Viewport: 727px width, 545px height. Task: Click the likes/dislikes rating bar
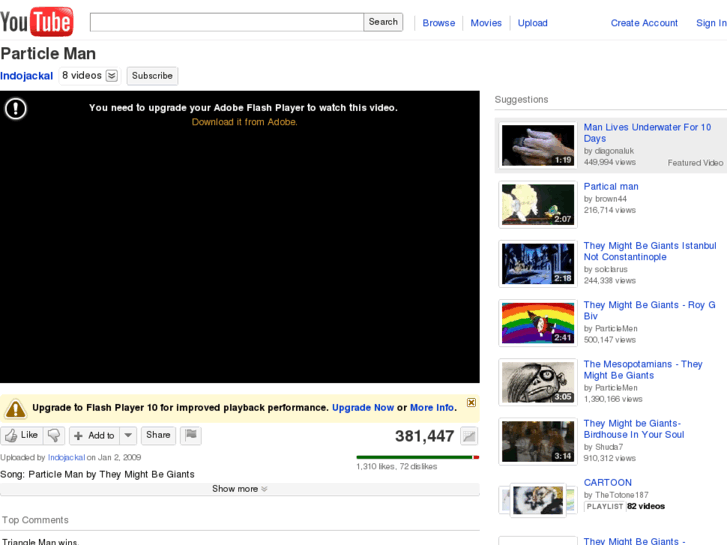click(x=417, y=458)
